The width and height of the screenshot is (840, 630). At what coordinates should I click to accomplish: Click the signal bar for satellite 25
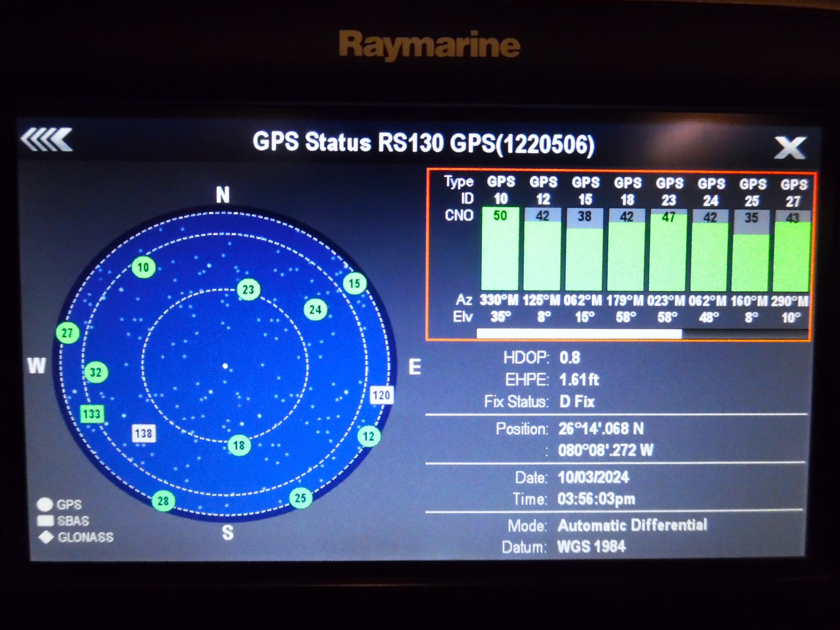(x=751, y=251)
